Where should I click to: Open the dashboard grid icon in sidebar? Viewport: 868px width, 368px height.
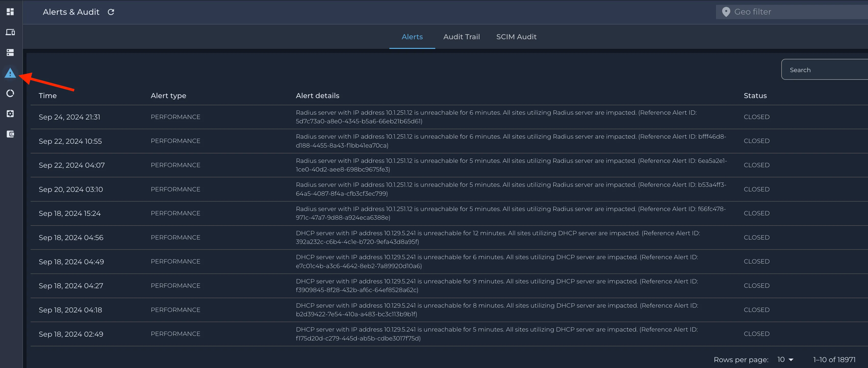click(x=10, y=12)
